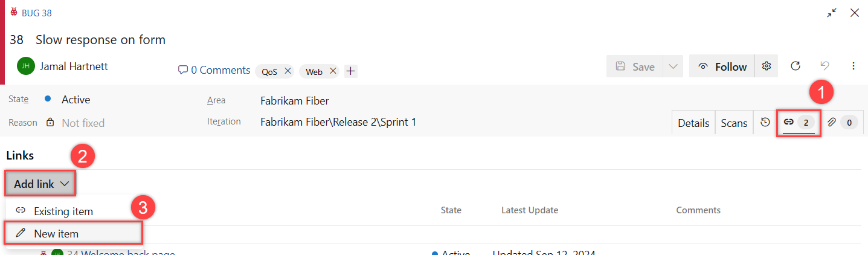Click the undo changes icon

pyautogui.click(x=825, y=66)
